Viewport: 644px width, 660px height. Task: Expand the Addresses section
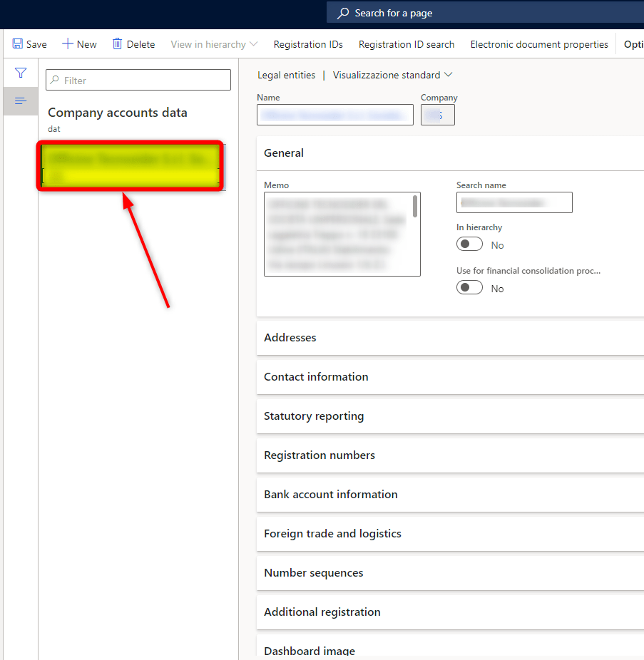[x=290, y=338]
